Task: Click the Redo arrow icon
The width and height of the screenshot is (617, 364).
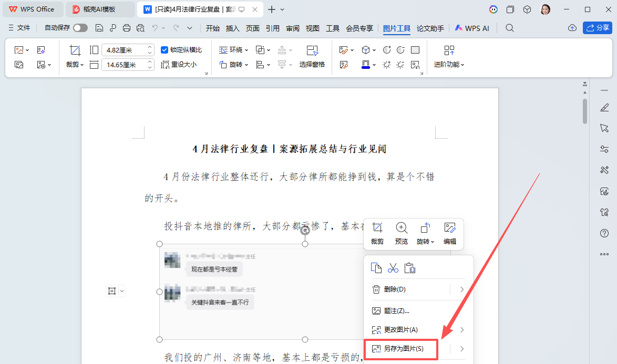Action: click(176, 28)
